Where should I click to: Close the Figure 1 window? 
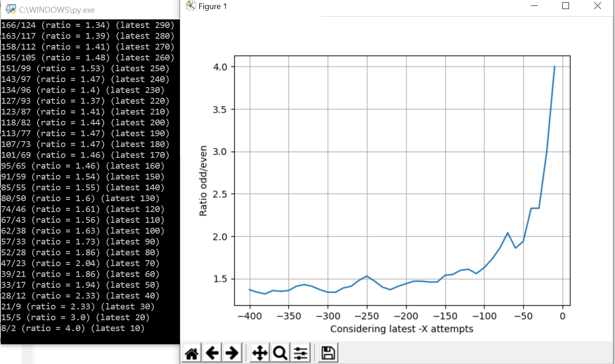tap(597, 6)
